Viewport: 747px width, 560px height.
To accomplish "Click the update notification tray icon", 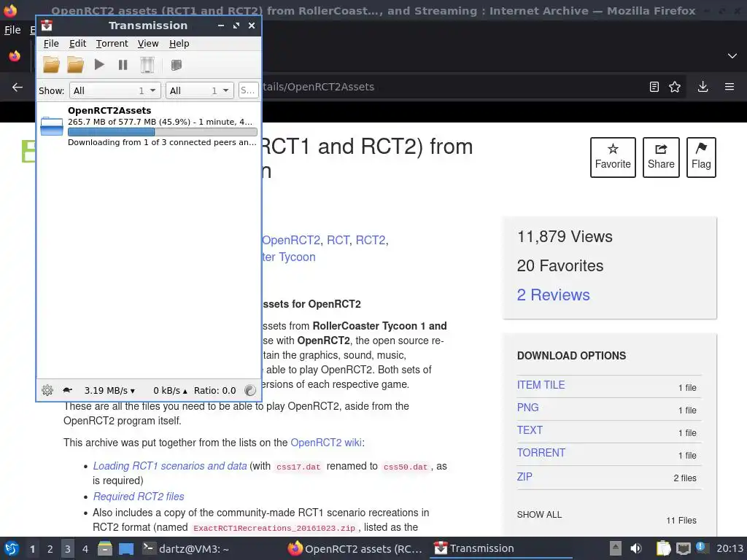I will click(700, 548).
